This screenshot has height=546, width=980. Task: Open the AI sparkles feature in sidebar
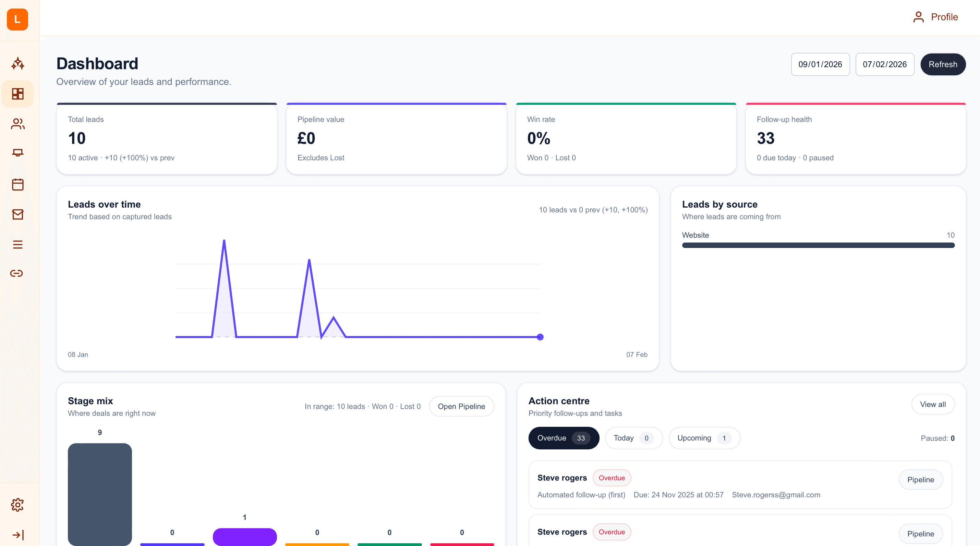tap(17, 63)
